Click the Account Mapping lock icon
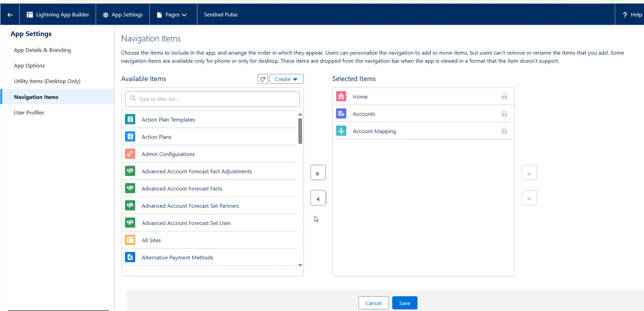644x311 pixels. pyautogui.click(x=504, y=131)
